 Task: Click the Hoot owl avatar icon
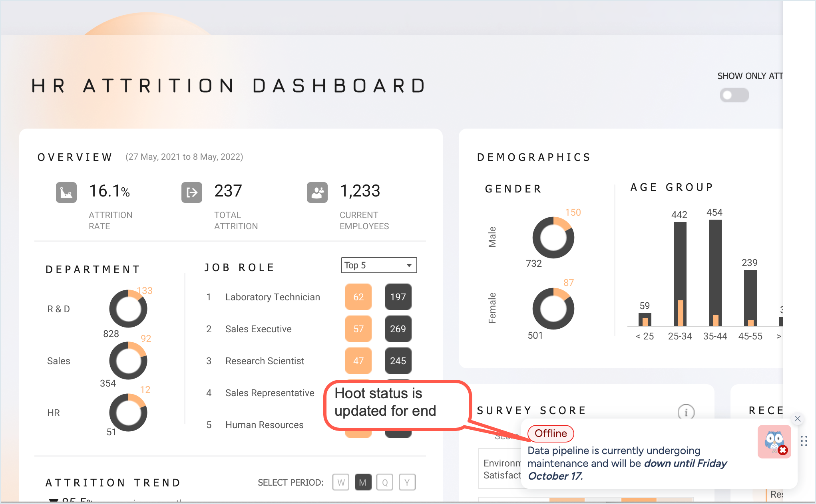pos(774,442)
